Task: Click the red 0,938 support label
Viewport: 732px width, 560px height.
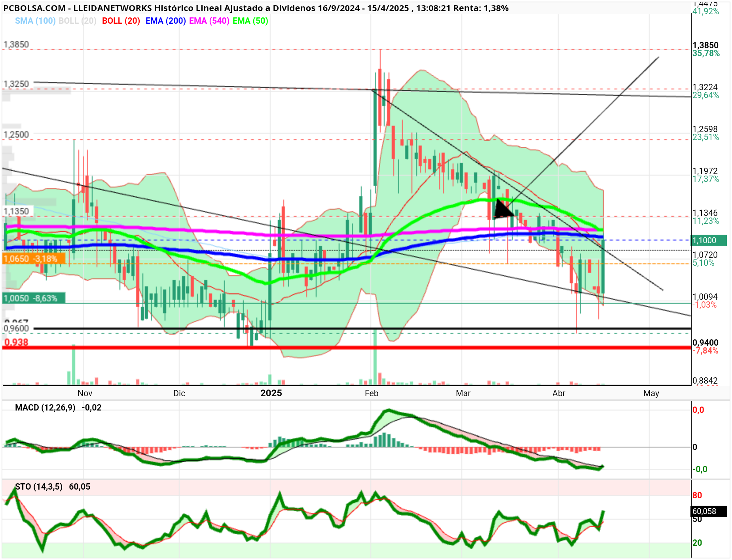Action: point(16,342)
